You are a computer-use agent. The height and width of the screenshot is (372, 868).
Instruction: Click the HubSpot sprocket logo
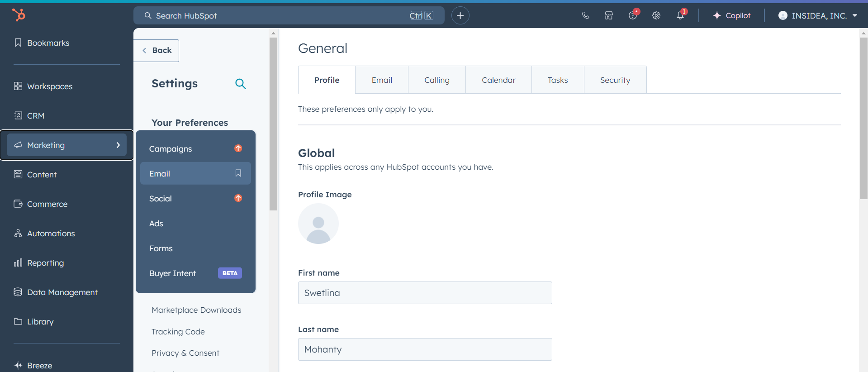click(x=19, y=15)
